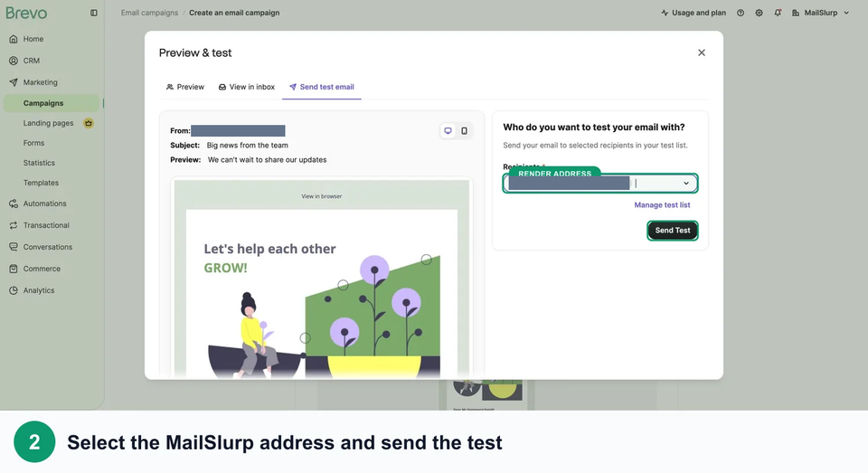
Task: Click the Marketing paper plane icon
Action: click(14, 82)
